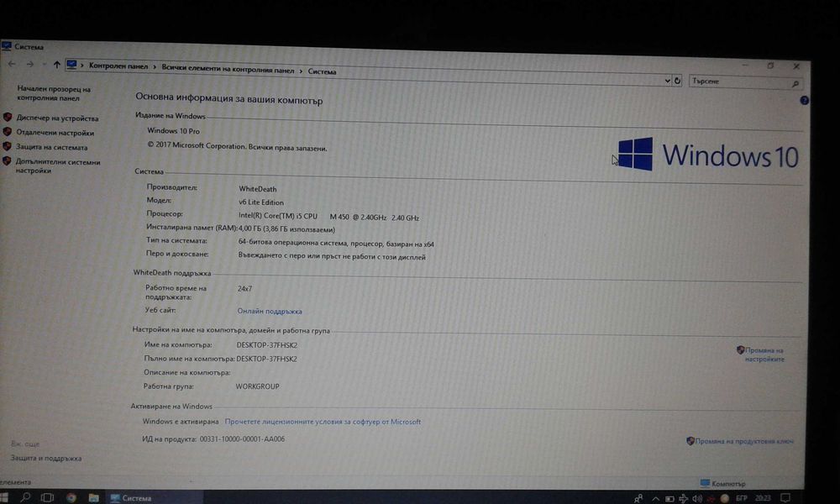Click the shield icon next to 'Промяна на настройките'

740,349
